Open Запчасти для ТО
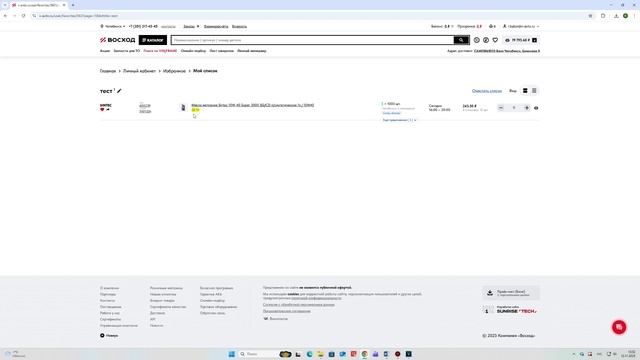640x360 pixels. pos(127,51)
